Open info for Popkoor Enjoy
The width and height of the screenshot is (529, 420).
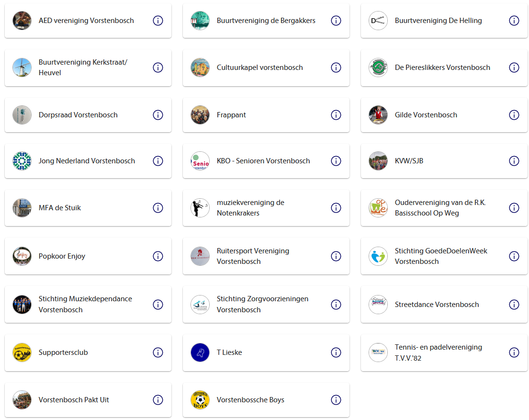[158, 256]
